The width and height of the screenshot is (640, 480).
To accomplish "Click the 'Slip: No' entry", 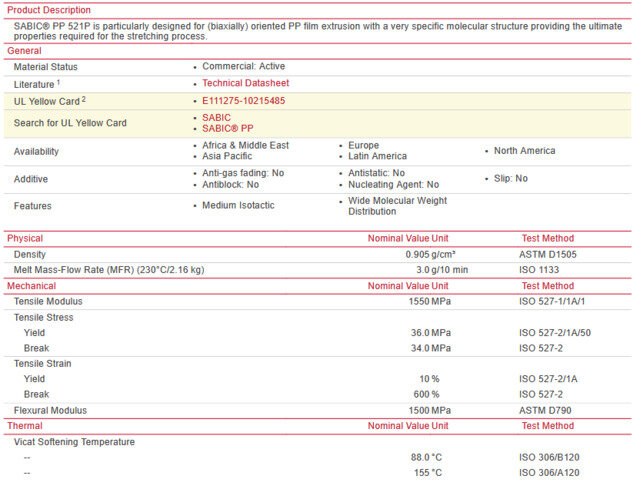I will pyautogui.click(x=511, y=179).
